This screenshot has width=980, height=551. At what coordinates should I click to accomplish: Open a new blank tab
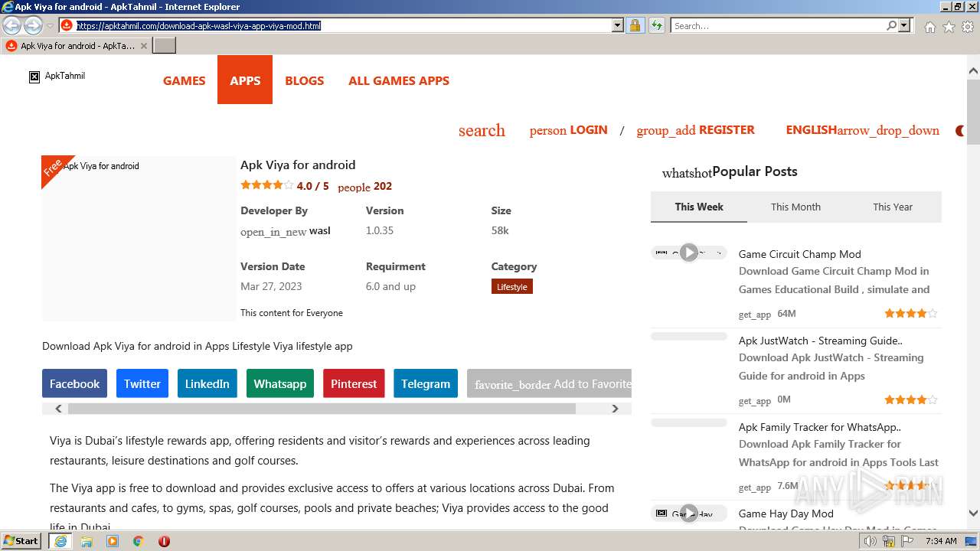coord(165,46)
